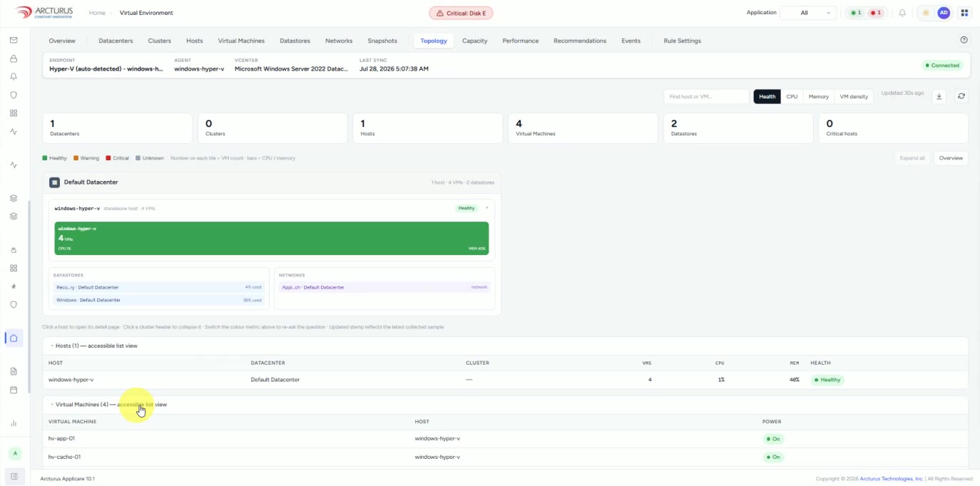Open the calendar icon in the sidebar

(x=14, y=390)
